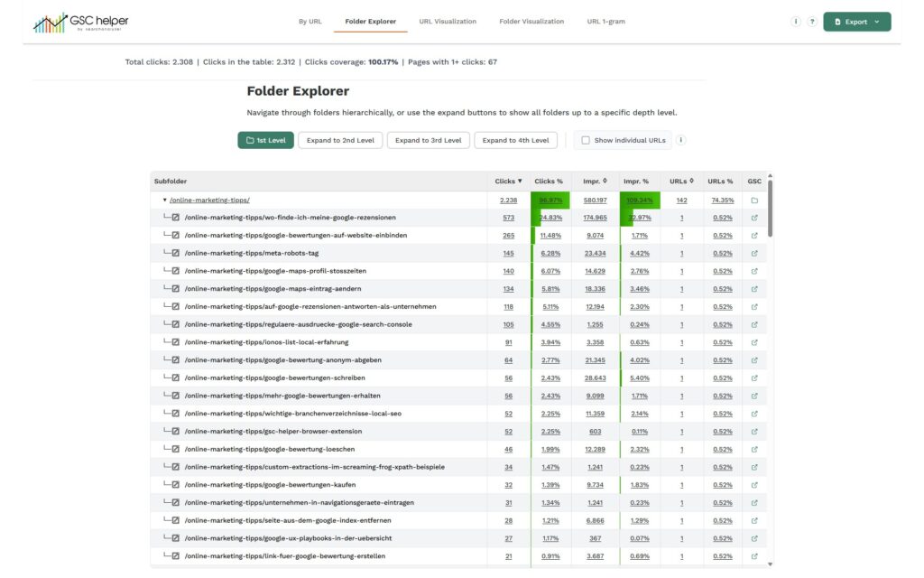Sort table by Clicks column header
This screenshot has width=924, height=578.
508,182
